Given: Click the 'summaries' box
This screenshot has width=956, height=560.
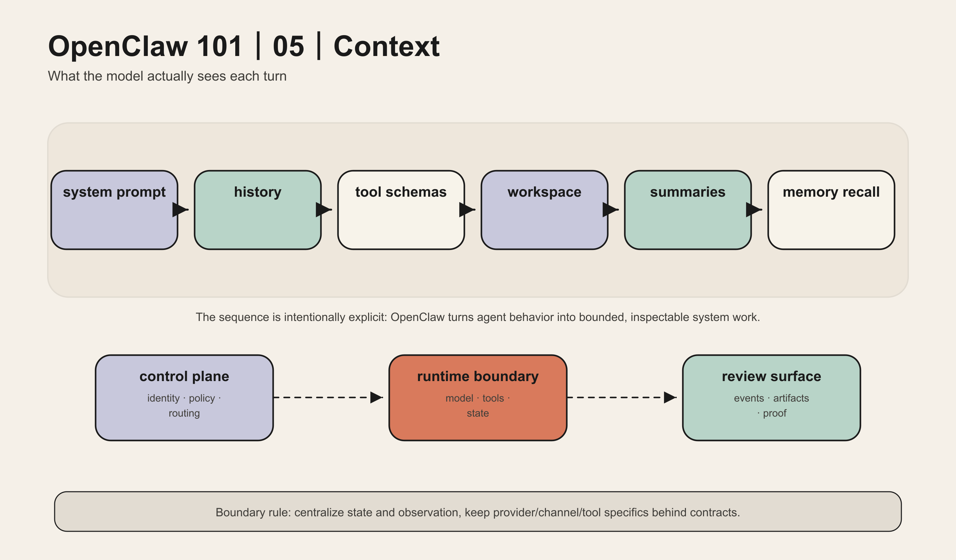Looking at the screenshot, I should click(688, 210).
